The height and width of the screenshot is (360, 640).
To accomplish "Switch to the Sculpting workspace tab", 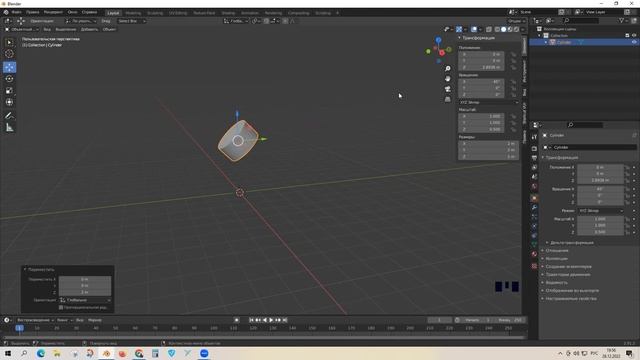I will point(155,13).
